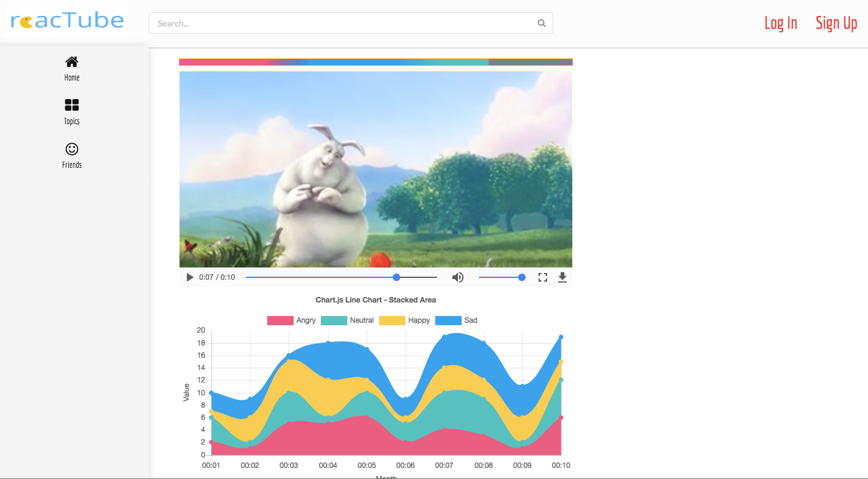This screenshot has height=479, width=868.
Task: Click the emotion color bar above video
Action: pyautogui.click(x=376, y=62)
